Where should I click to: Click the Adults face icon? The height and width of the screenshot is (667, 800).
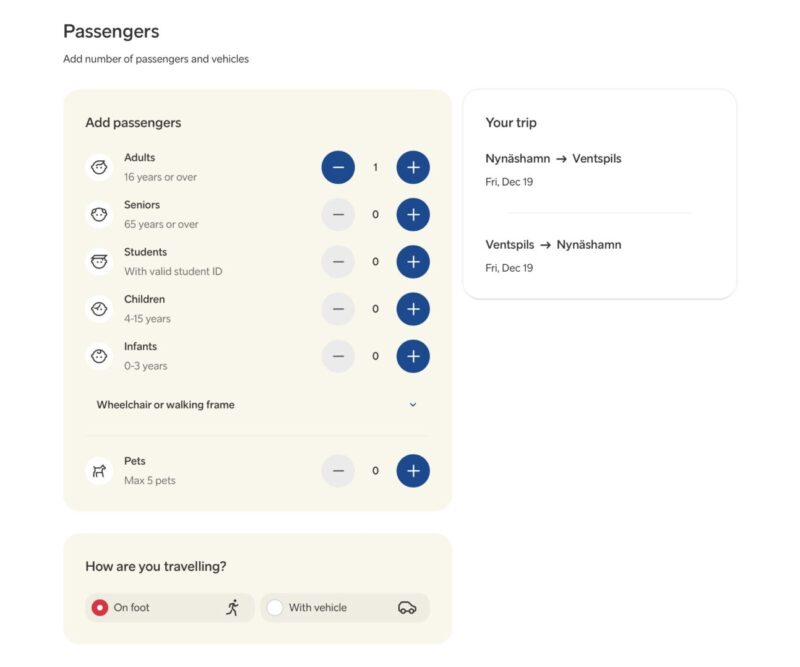99,167
